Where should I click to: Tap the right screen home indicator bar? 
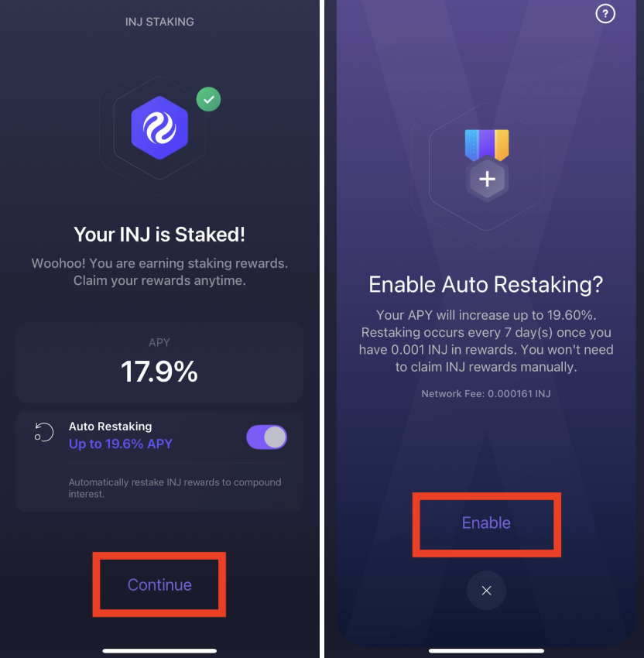tap(486, 651)
